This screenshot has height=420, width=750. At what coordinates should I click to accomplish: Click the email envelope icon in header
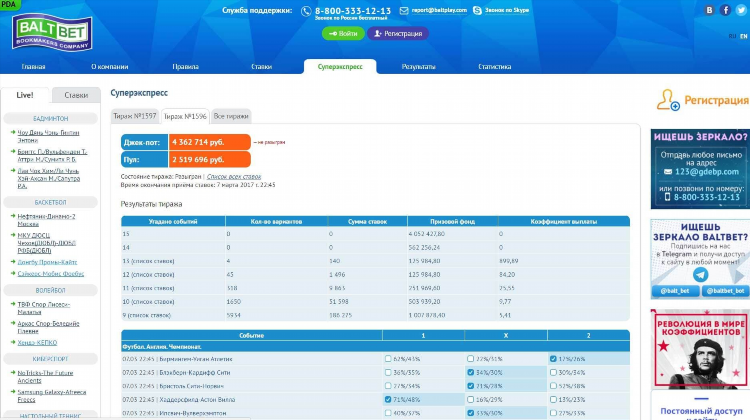[404, 11]
